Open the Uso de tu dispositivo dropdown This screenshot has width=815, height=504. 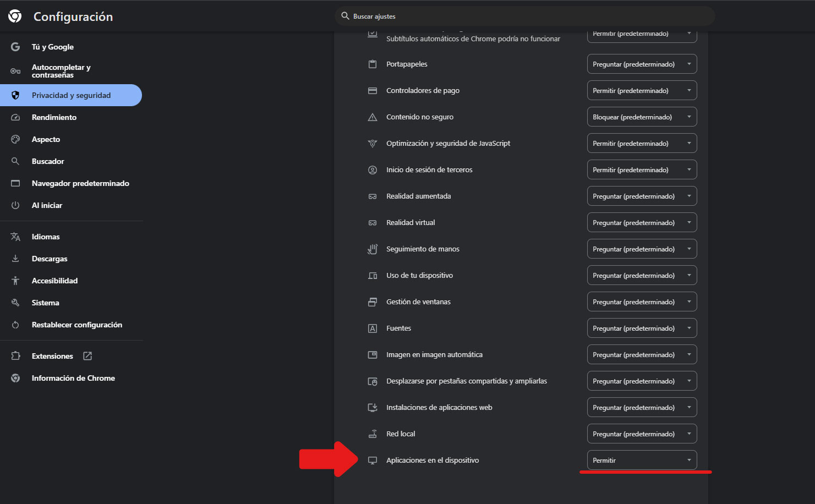click(x=642, y=276)
